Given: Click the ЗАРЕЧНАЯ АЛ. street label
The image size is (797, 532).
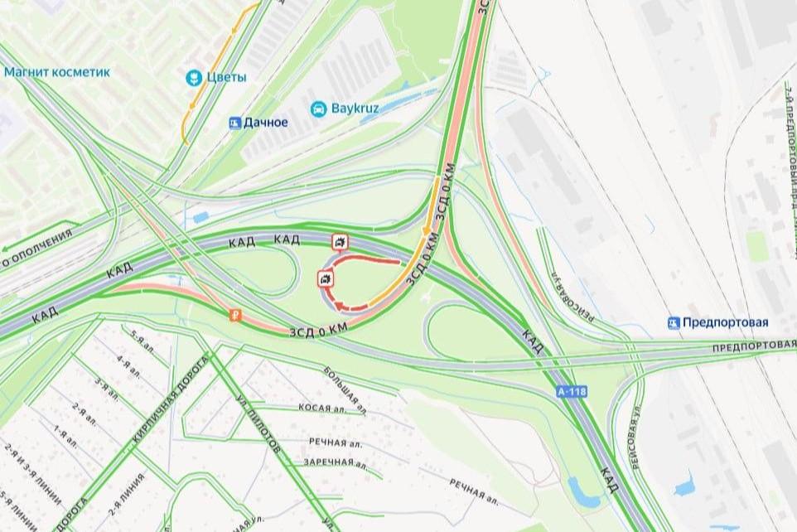Looking at the screenshot, I should [x=336, y=462].
